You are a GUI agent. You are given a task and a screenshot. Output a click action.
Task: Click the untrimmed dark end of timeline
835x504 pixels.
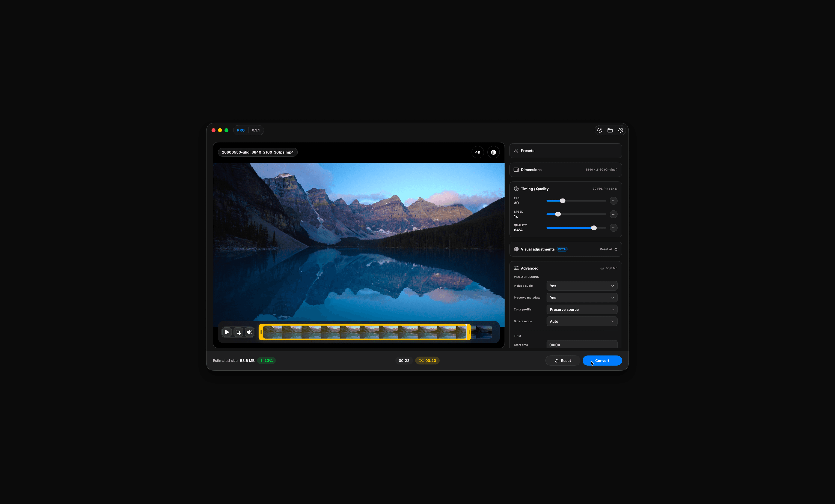pos(482,332)
